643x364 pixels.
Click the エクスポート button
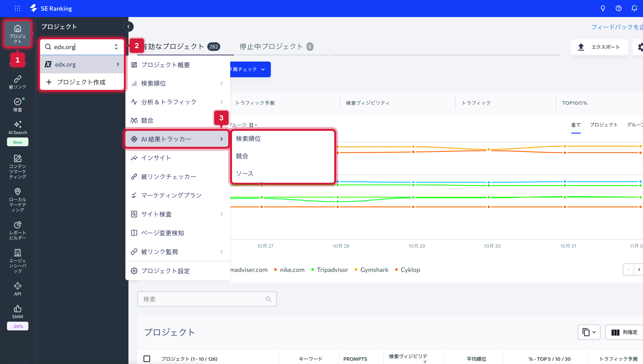tap(599, 47)
